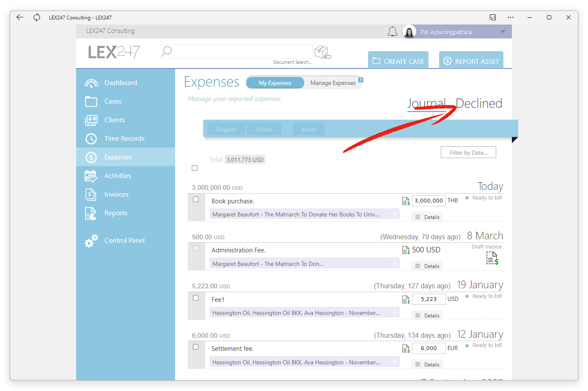The height and width of the screenshot is (391, 588).
Task: Tick the Settlement fee checkbox
Action: 195,347
